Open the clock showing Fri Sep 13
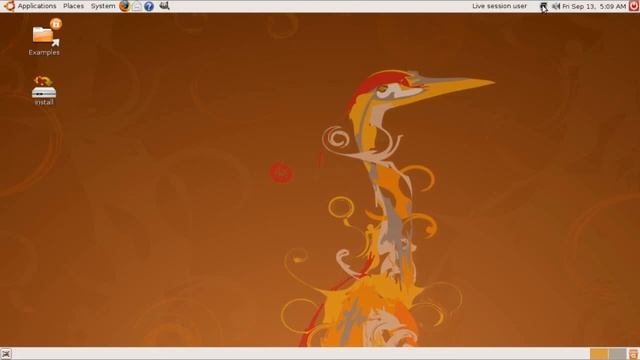 pos(594,7)
